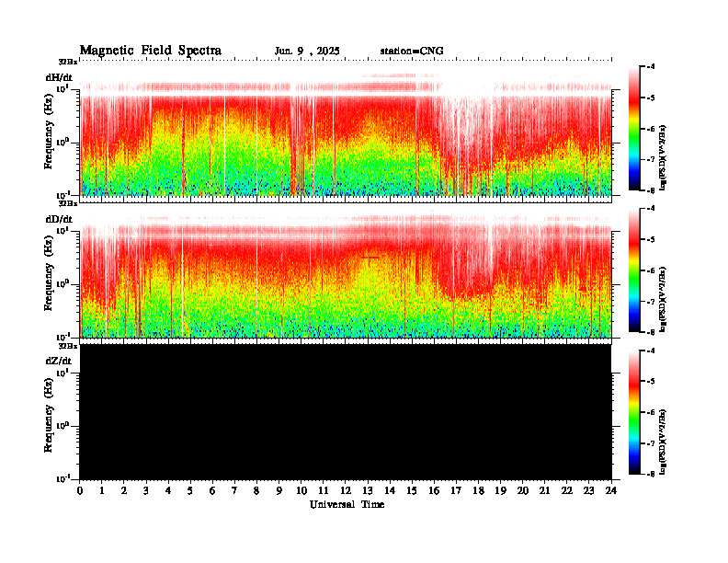Click the "station=CNG" label
The height and width of the screenshot is (563, 728).
point(412,52)
